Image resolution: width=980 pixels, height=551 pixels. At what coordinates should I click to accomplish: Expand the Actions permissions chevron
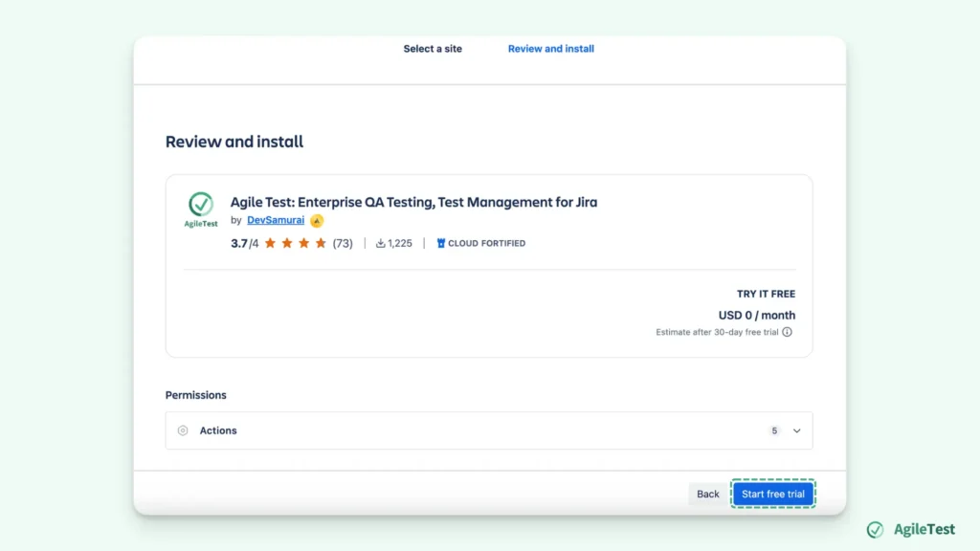[x=796, y=431]
